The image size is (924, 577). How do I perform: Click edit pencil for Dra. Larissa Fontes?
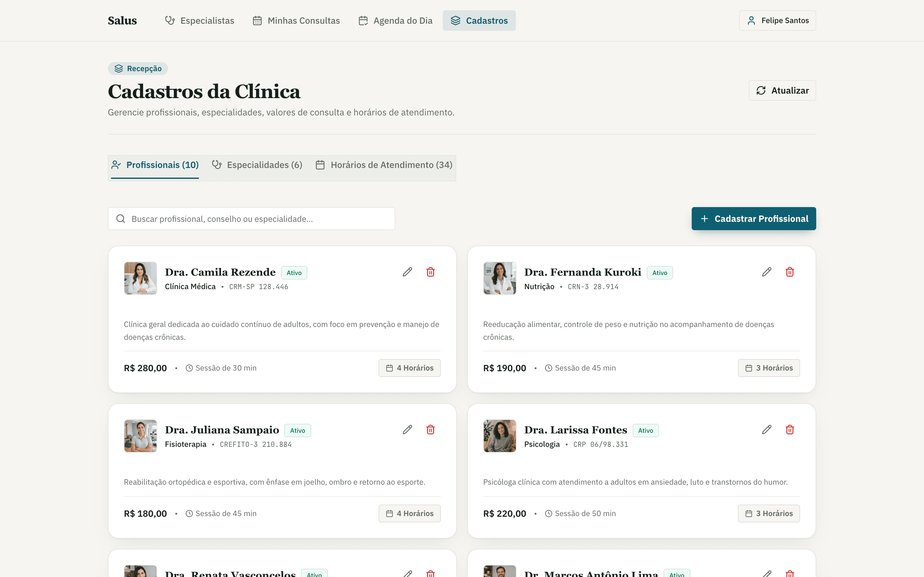[x=767, y=430]
